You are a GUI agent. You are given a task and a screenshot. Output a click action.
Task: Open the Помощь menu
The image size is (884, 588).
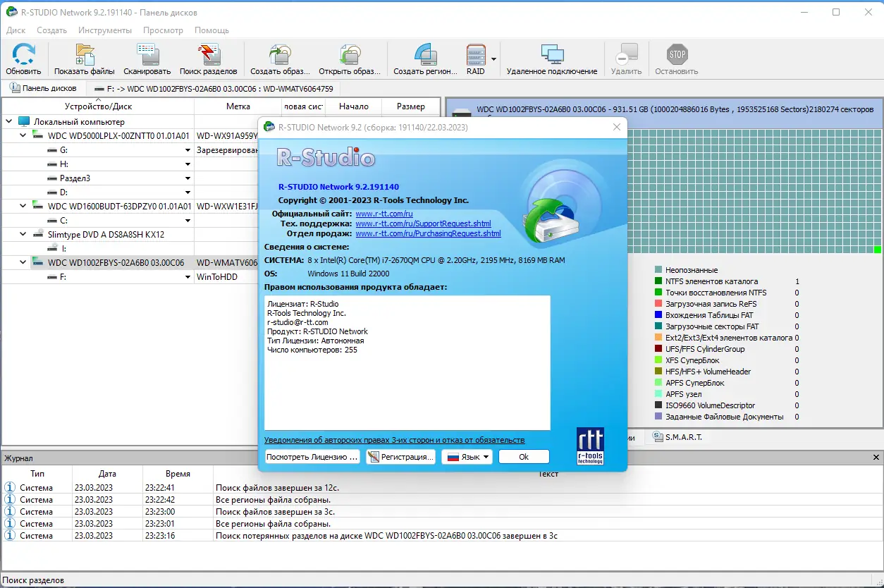coord(211,30)
